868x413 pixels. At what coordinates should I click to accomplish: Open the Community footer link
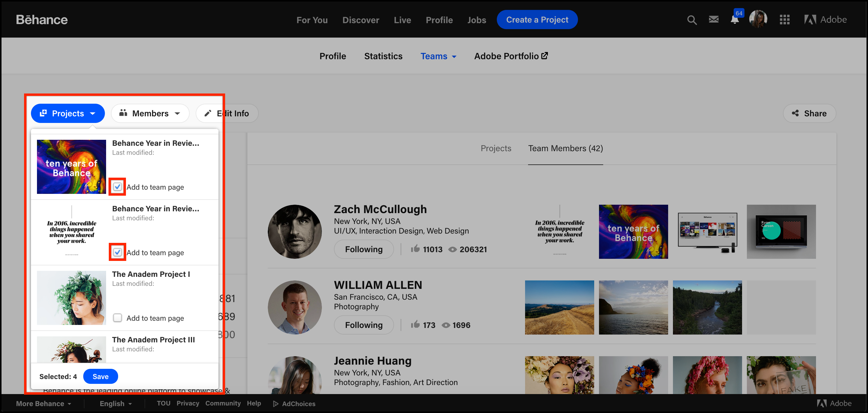coord(223,403)
